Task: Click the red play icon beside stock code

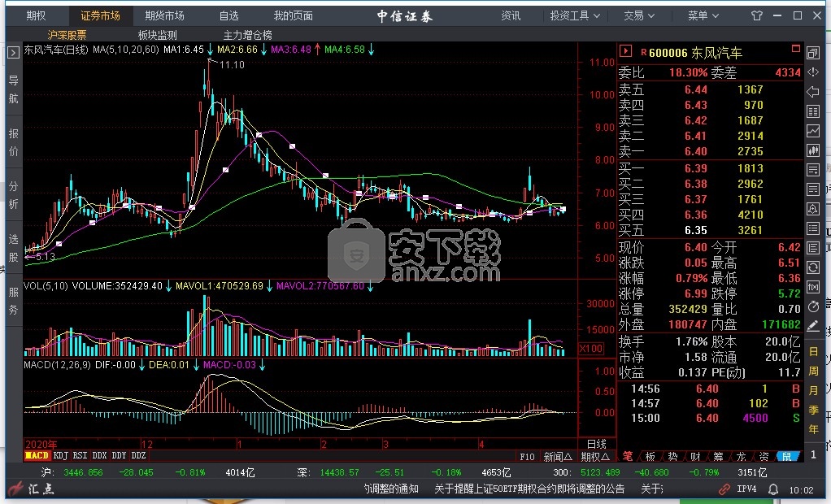Action: pos(625,51)
